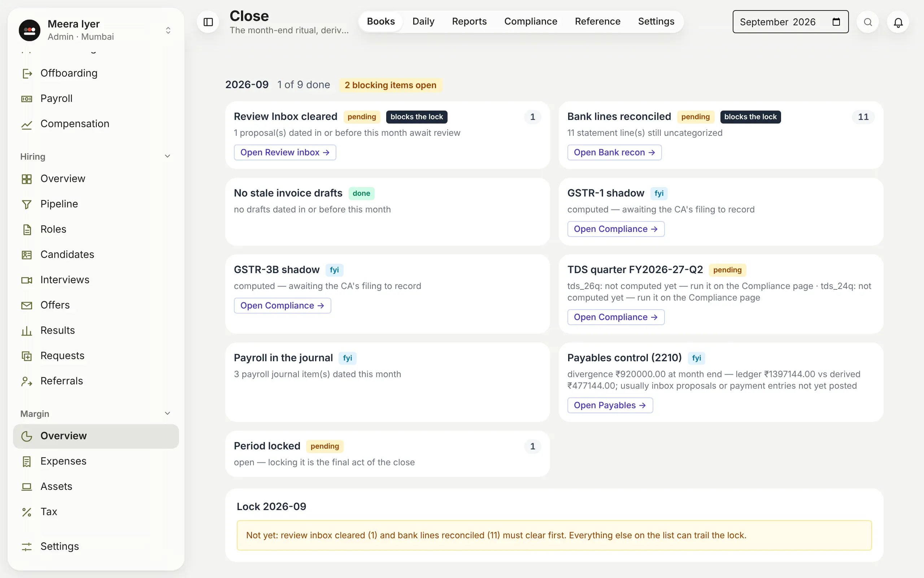Click the count badge 11 on Bank lines
The width and height of the screenshot is (924, 578).
click(863, 117)
